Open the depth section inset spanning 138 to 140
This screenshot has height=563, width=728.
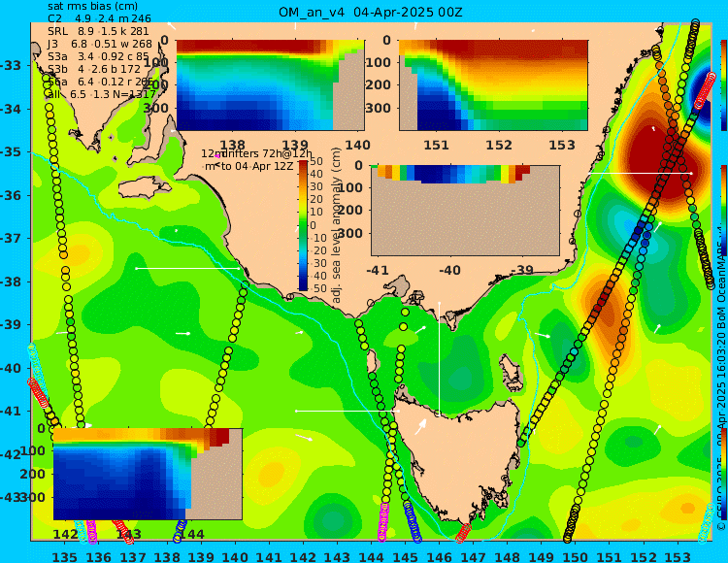(270, 85)
